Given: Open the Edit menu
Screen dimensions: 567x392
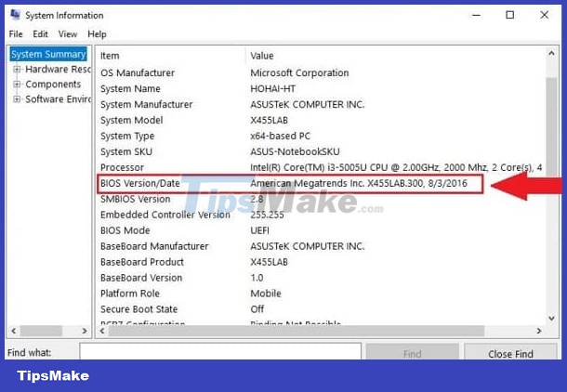Looking at the screenshot, I should point(40,34).
